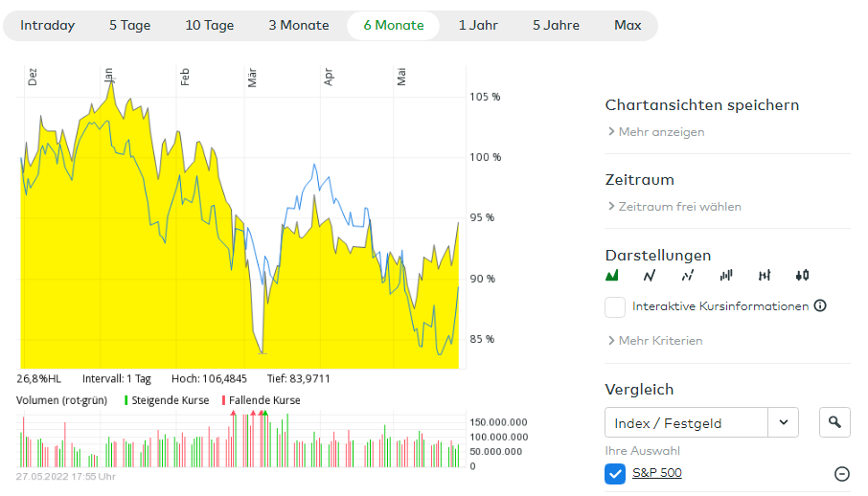Click the comparison search magnifier icon

click(834, 421)
